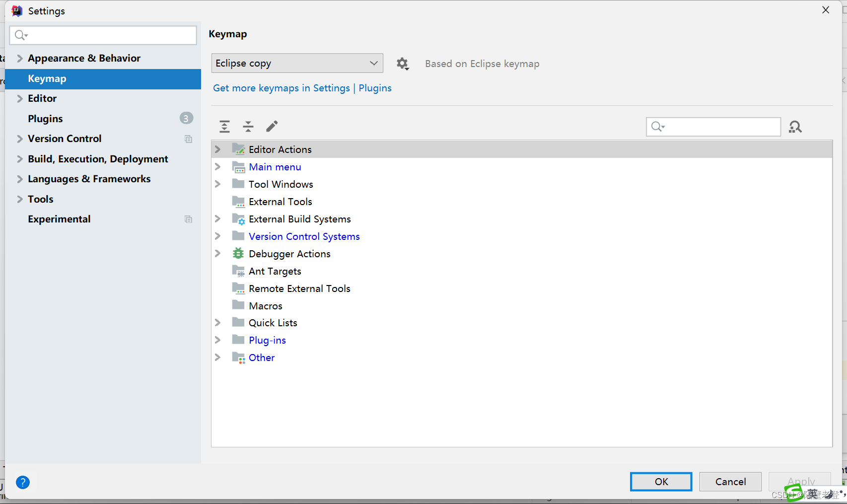Click the Cancel button
Screen dimensions: 847x504
730,482
